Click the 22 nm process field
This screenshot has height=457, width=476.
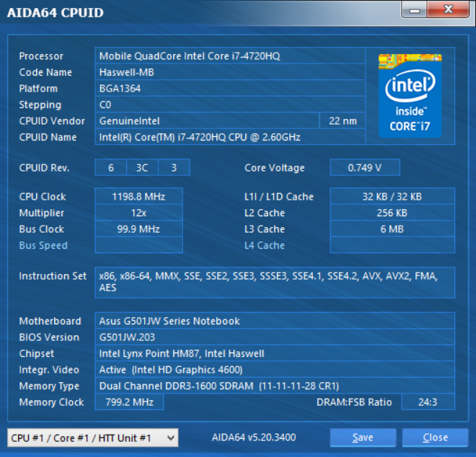(x=342, y=121)
